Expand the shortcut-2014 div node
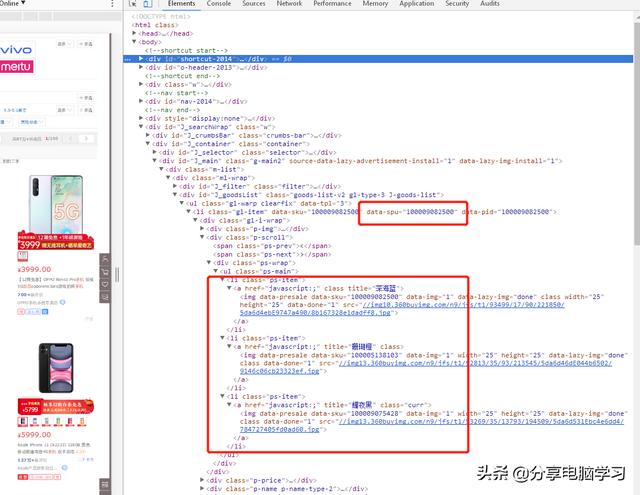 (x=141, y=59)
